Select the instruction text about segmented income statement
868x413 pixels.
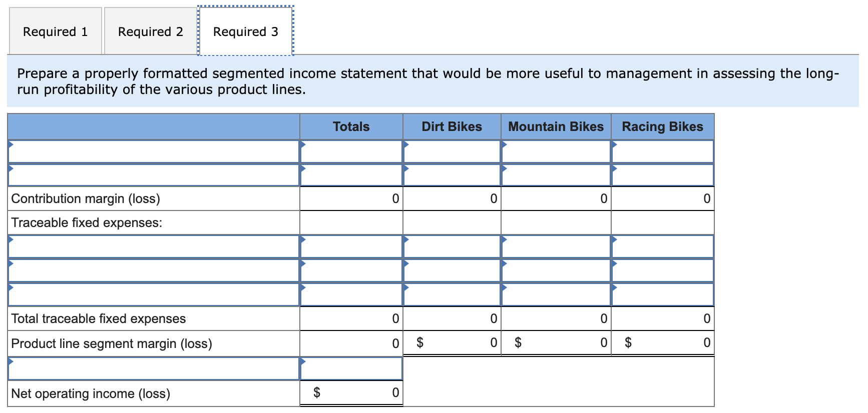click(x=428, y=81)
